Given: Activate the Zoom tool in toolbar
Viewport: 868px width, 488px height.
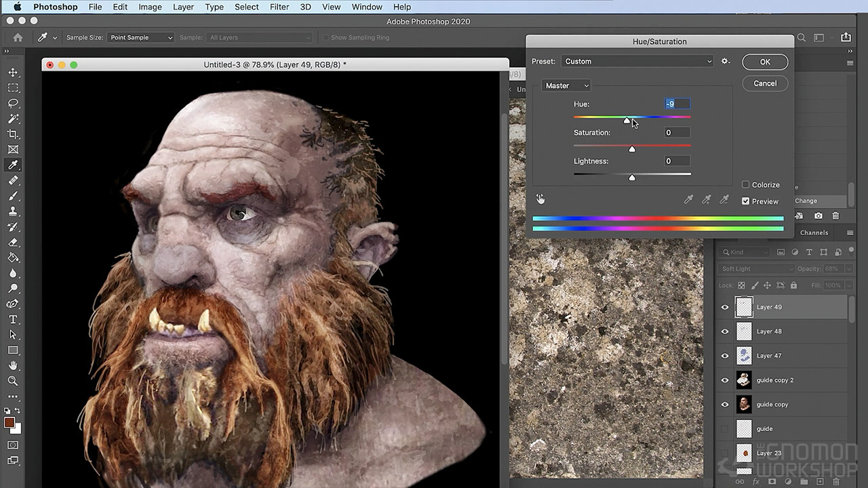Looking at the screenshot, I should point(13,381).
